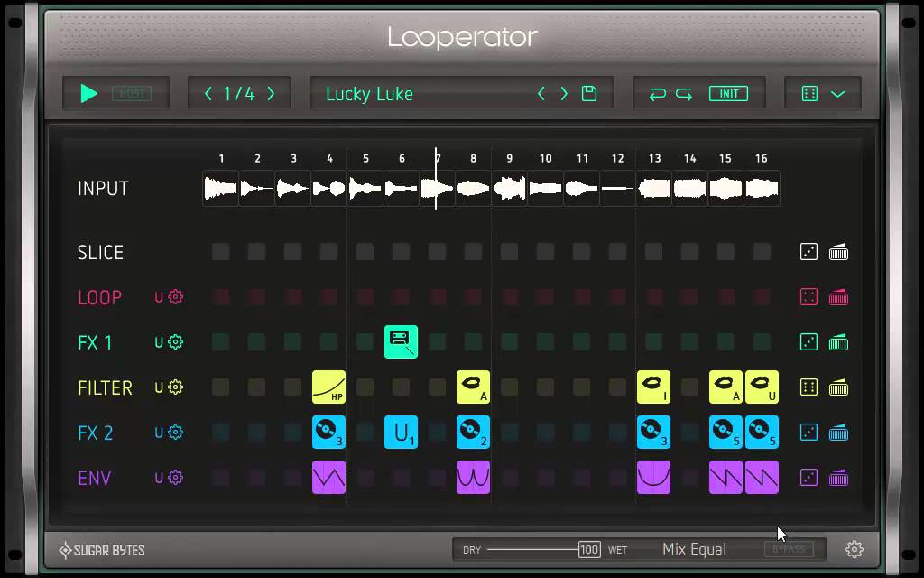Click the global randomize dice icon in the top bar
Screen dimensions: 924x578
point(809,94)
